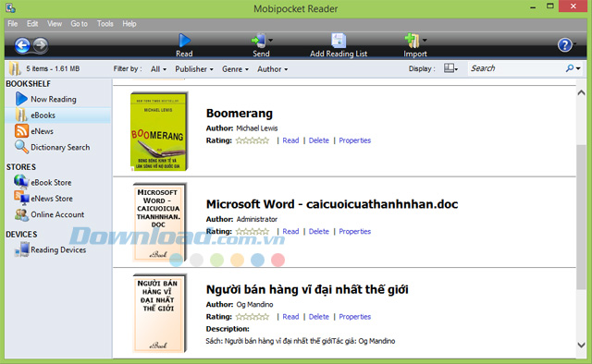Click the Add Reading List icon
The height and width of the screenshot is (364, 592).
point(339,41)
